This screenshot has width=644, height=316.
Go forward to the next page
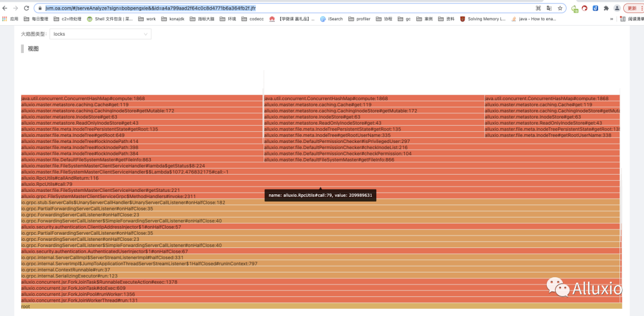[x=16, y=8]
